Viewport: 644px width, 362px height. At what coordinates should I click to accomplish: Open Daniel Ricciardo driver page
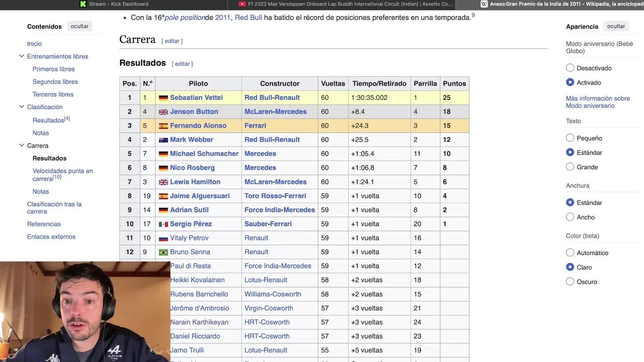[195, 336]
